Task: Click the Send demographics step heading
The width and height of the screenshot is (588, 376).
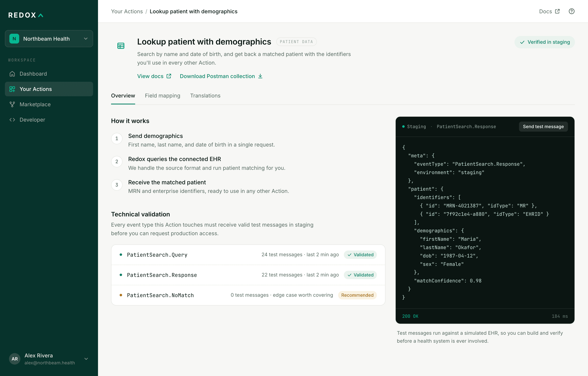Action: click(x=155, y=136)
